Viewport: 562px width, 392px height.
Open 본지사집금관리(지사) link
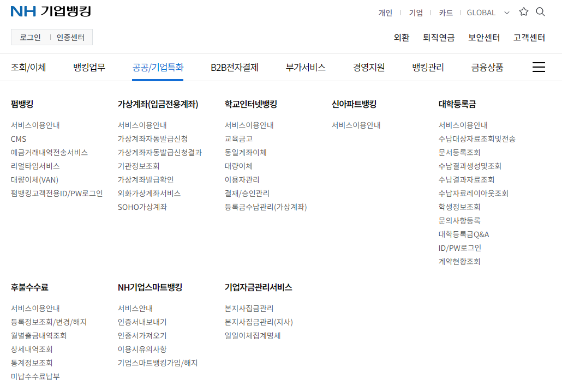259,322
